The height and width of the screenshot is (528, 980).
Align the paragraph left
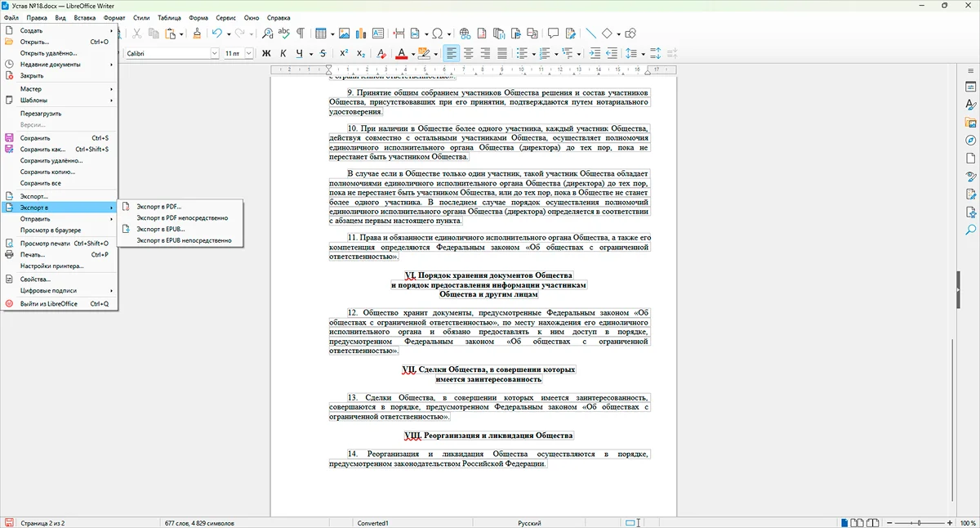pyautogui.click(x=452, y=53)
